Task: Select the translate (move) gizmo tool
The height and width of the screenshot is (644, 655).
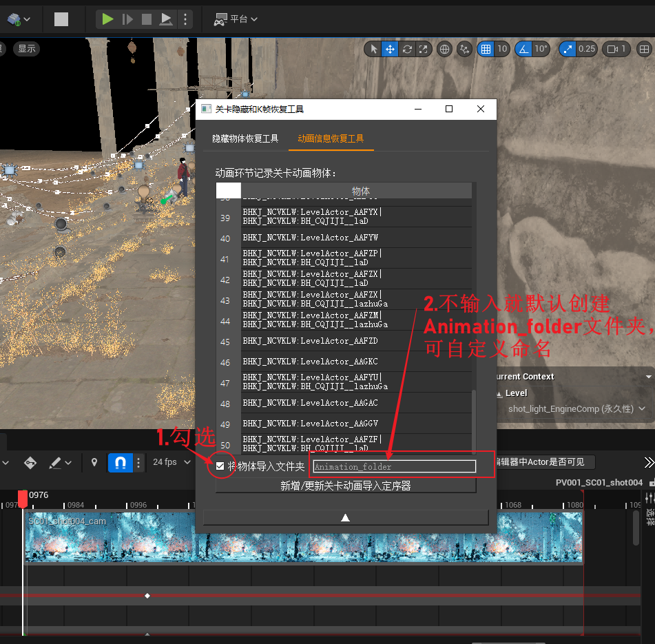Action: tap(390, 49)
